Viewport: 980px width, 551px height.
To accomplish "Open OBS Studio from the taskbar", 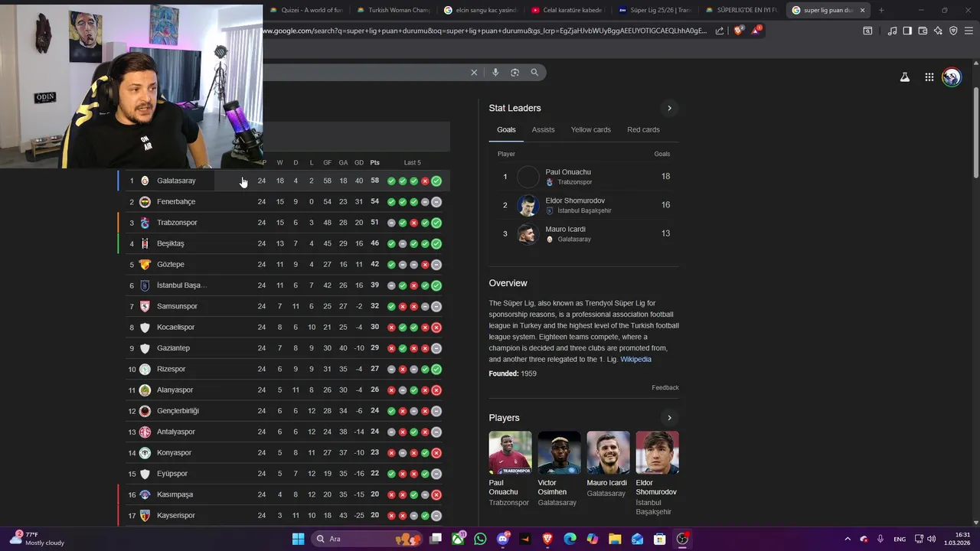I will [x=682, y=539].
